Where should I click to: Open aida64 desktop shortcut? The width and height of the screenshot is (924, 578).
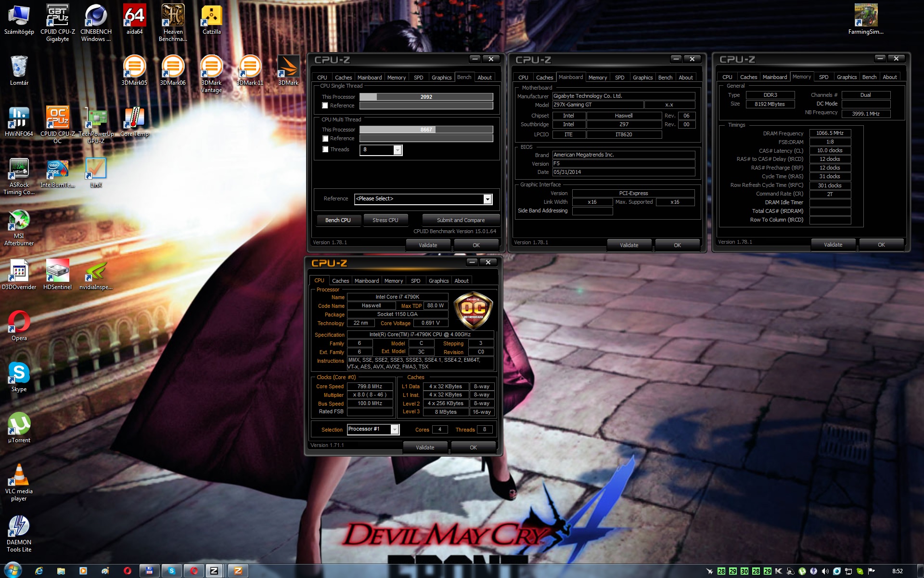pyautogui.click(x=134, y=19)
